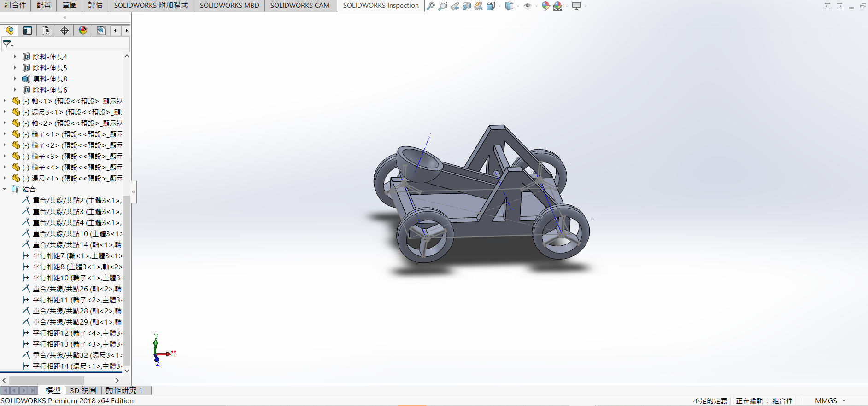Open the feature tree filter dropdown
Viewport: 868px width, 406px height.
point(8,44)
